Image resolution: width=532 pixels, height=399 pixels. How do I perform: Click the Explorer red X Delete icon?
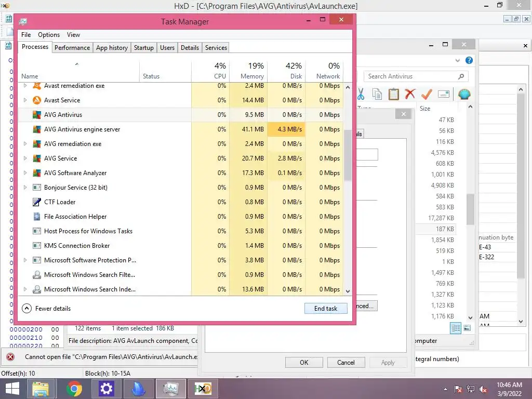[x=410, y=94]
